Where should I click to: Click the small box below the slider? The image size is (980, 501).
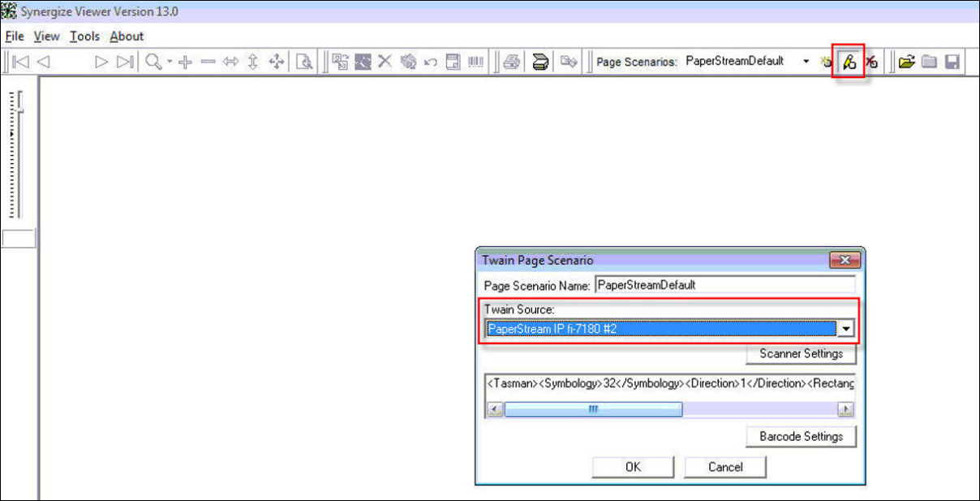[19, 239]
